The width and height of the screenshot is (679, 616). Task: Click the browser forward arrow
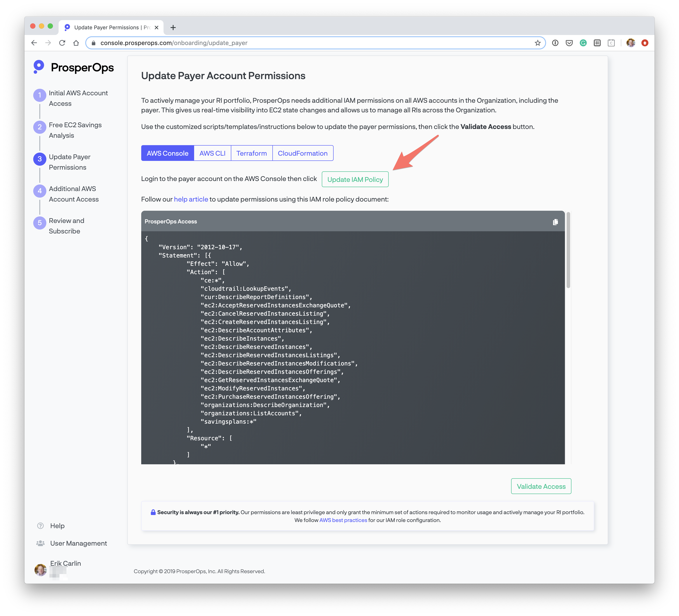(48, 43)
